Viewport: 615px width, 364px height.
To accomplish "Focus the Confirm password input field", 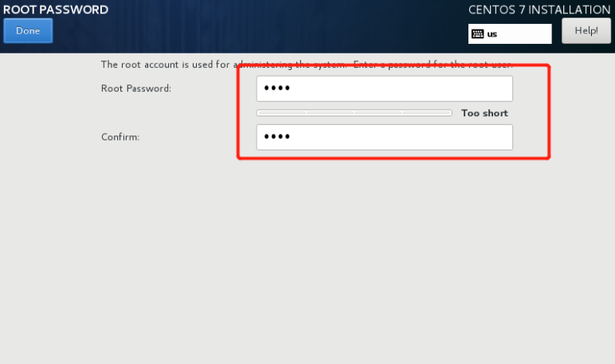I will click(x=384, y=137).
